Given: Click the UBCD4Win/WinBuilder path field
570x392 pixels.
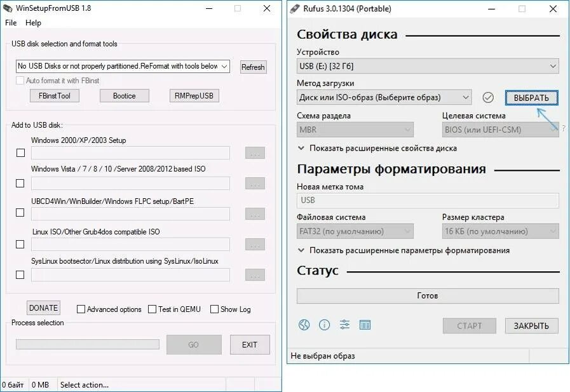Looking at the screenshot, I should (130, 214).
